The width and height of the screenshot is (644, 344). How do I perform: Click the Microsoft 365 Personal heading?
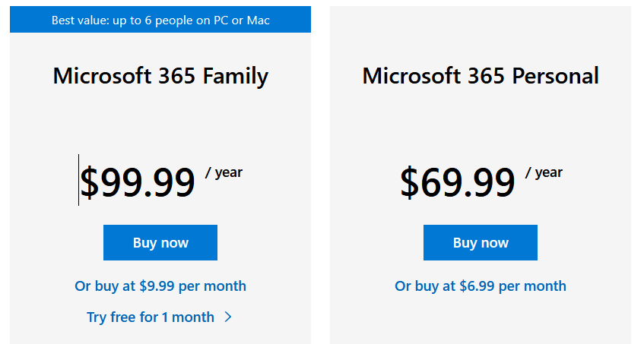tap(481, 76)
